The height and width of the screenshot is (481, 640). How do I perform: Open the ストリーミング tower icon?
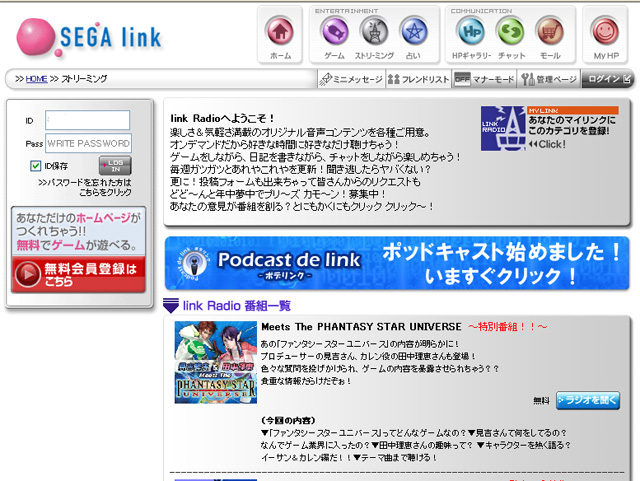click(374, 31)
